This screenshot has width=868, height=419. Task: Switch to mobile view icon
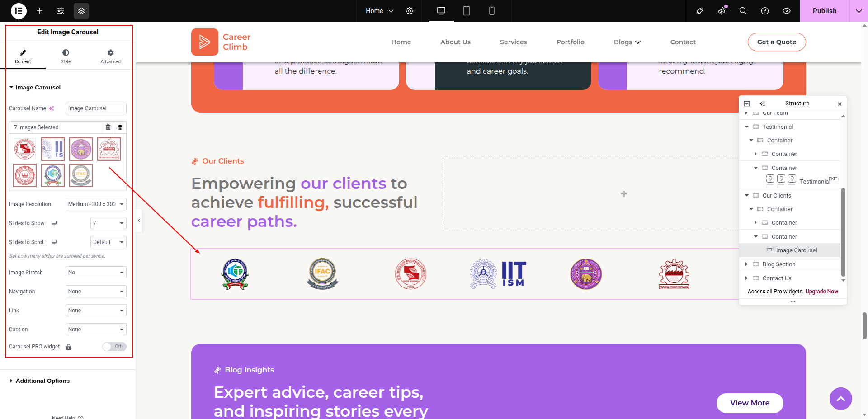click(x=492, y=11)
